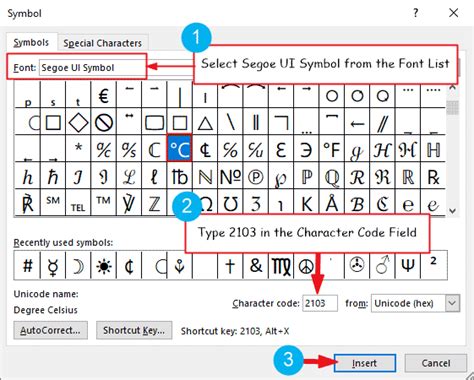Pick the peace symbol in recent symbols
The height and width of the screenshot is (380, 474).
click(306, 266)
